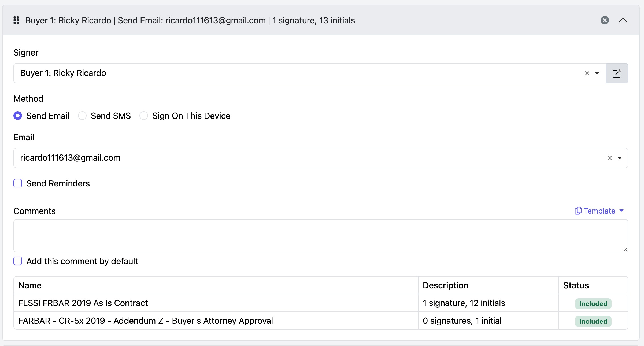644x346 pixels.
Task: Click Included status for As Is Contract
Action: (593, 304)
